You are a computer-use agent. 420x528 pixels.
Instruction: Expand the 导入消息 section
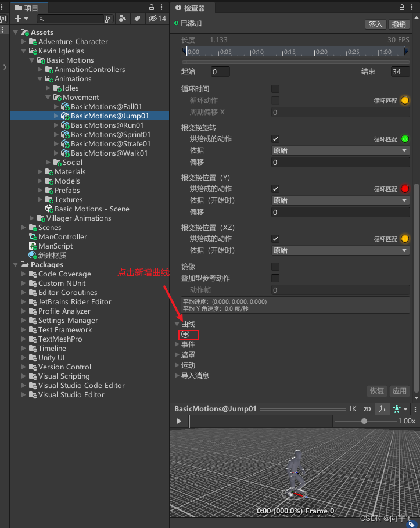(x=177, y=376)
